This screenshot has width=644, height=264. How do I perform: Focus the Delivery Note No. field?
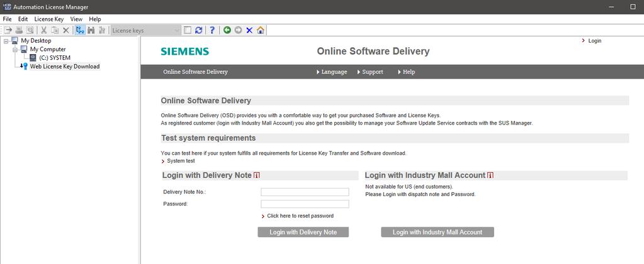coord(305,192)
